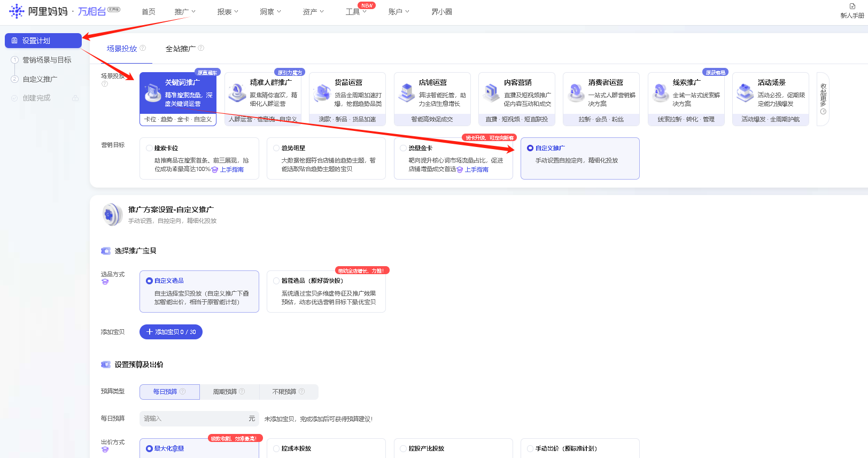Click the 活动场景 card icon
The width and height of the screenshot is (868, 458).
[x=745, y=94]
